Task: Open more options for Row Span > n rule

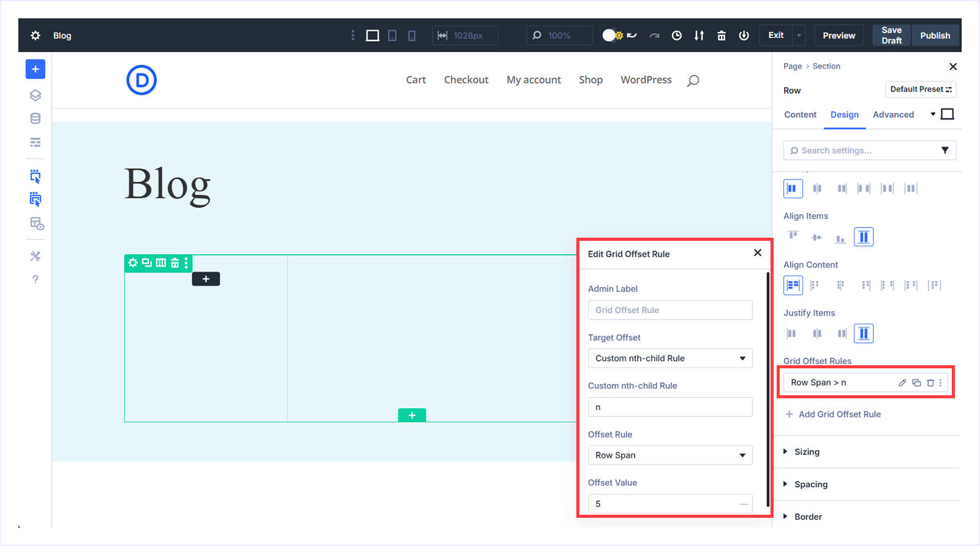Action: click(x=941, y=382)
